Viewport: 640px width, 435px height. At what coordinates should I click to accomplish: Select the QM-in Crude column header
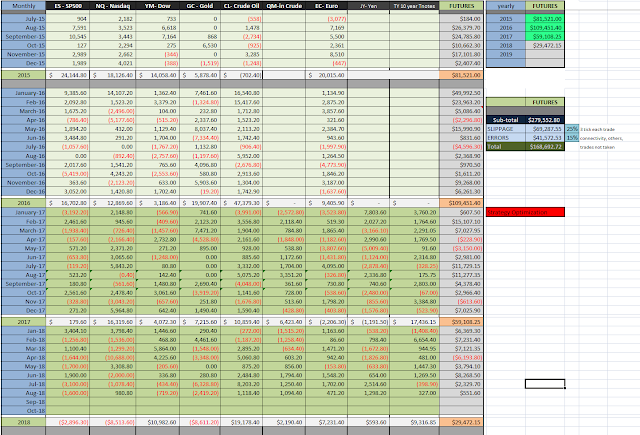[x=284, y=6]
